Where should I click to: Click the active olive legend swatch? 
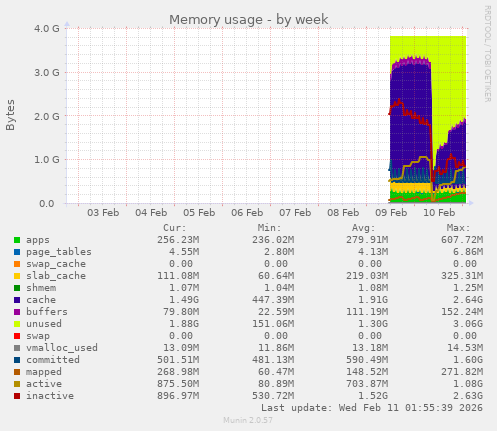(x=17, y=384)
